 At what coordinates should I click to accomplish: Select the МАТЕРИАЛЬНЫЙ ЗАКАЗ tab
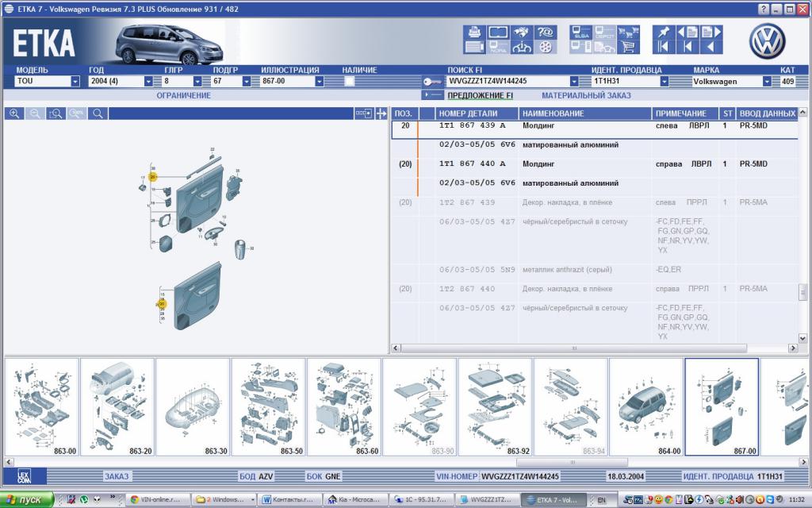(586, 95)
